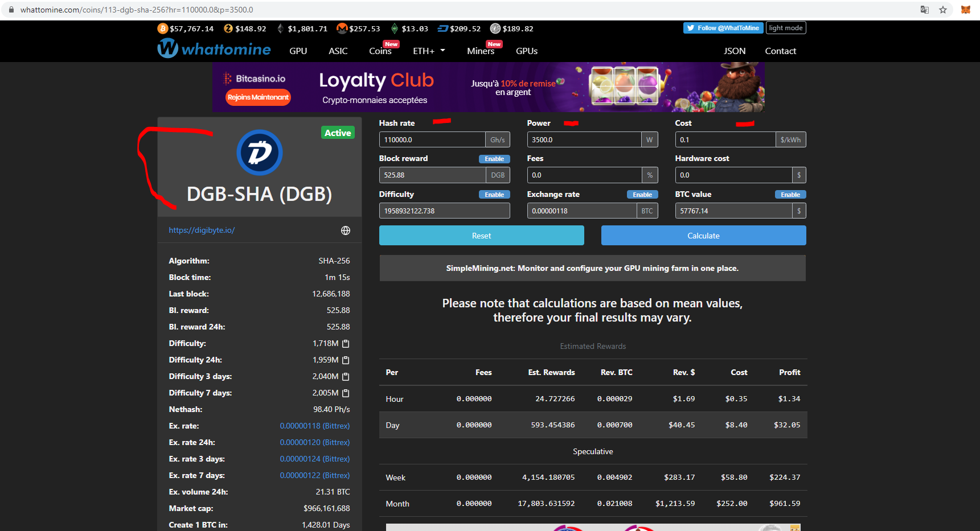980x531 pixels.
Task: Click the Day profit value $32.05
Action: (787, 425)
